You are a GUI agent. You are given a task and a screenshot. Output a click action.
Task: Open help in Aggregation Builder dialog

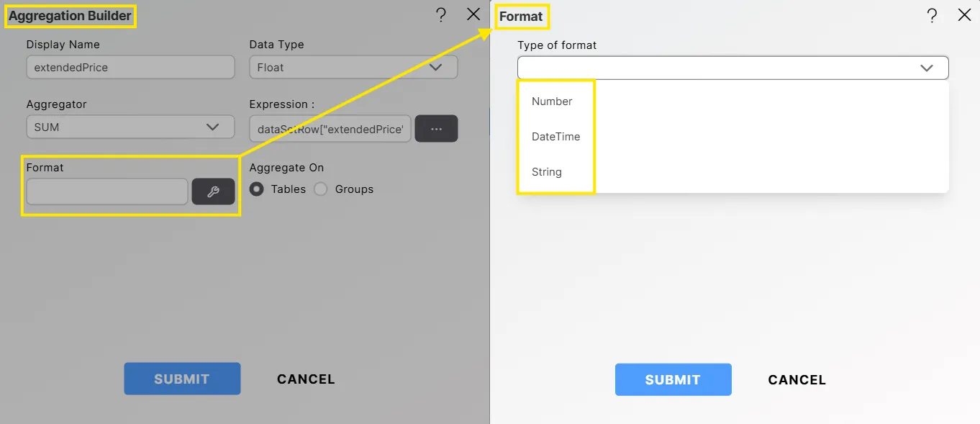(441, 15)
